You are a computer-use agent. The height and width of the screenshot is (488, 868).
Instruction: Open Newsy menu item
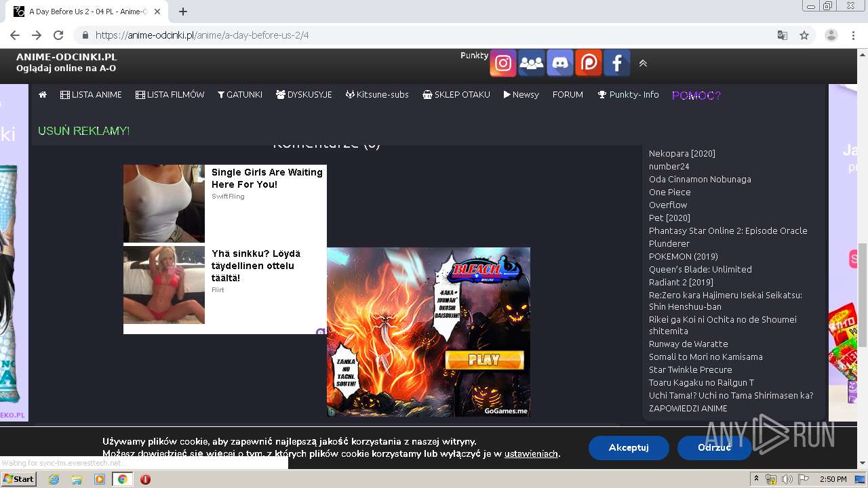point(521,95)
